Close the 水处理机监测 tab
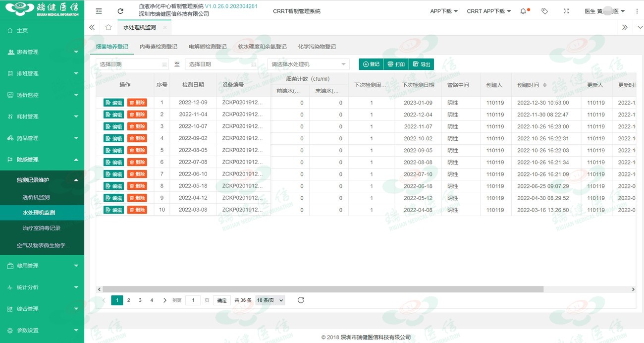This screenshot has height=343, width=644. (x=165, y=27)
